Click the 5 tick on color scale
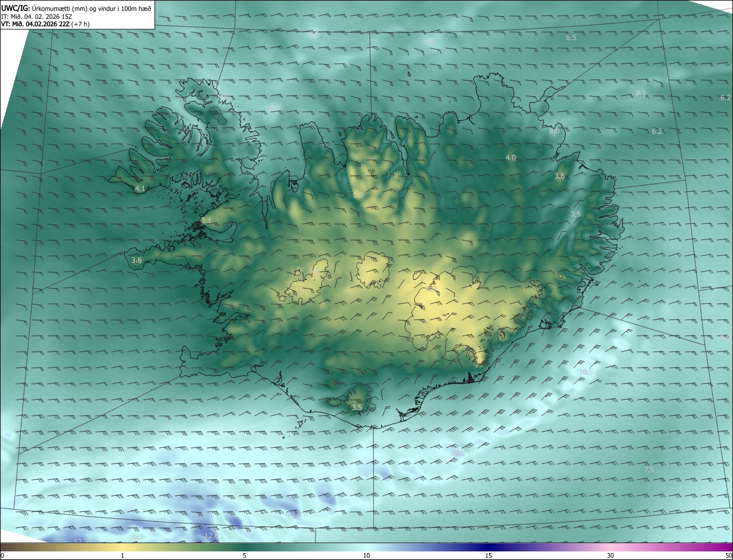 point(245,555)
